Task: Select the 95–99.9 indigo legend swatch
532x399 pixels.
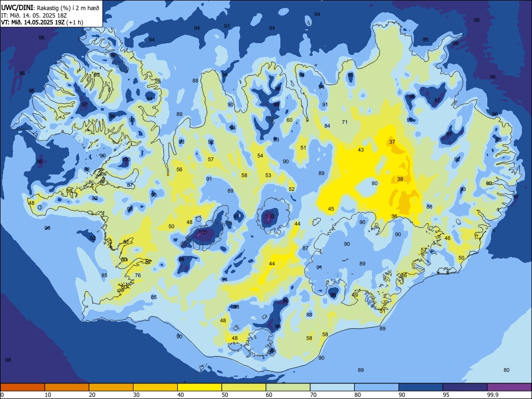Action: [465, 387]
